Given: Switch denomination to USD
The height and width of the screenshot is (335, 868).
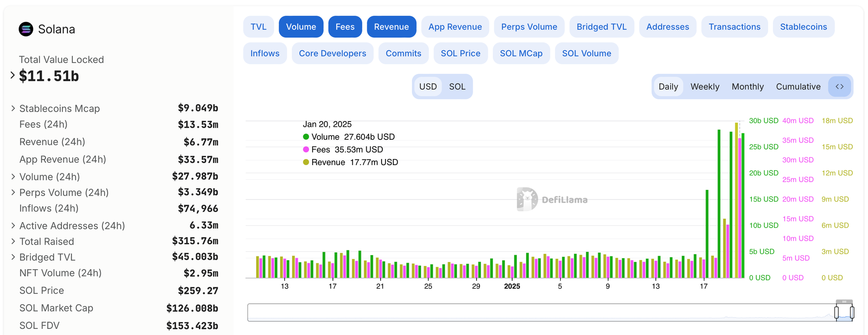Looking at the screenshot, I should tap(428, 86).
